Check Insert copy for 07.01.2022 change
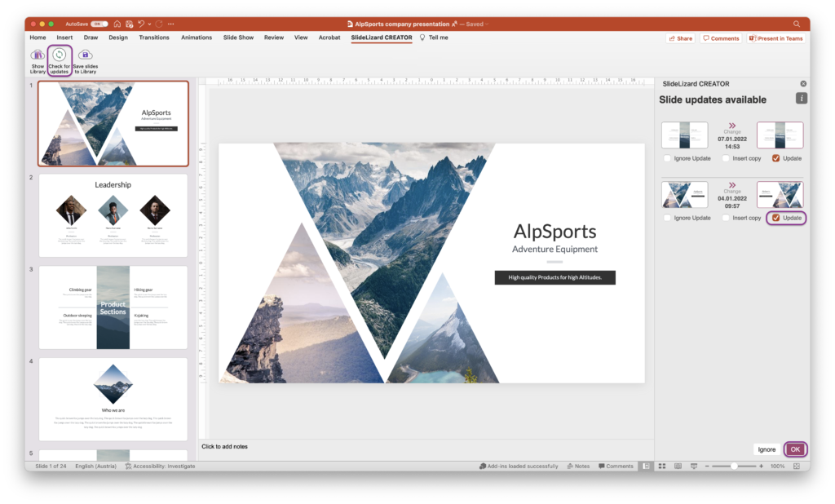Viewport: 835px width, 504px height. [x=726, y=158]
